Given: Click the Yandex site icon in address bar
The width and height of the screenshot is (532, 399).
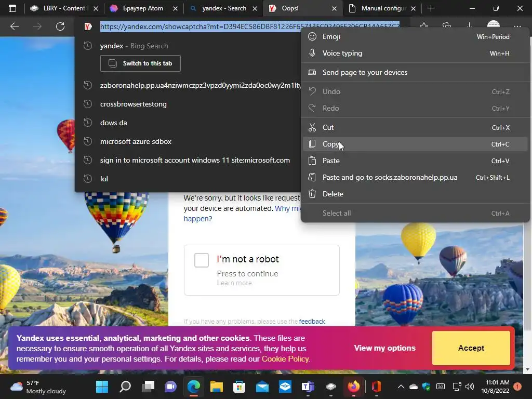Looking at the screenshot, I should coord(88,26).
